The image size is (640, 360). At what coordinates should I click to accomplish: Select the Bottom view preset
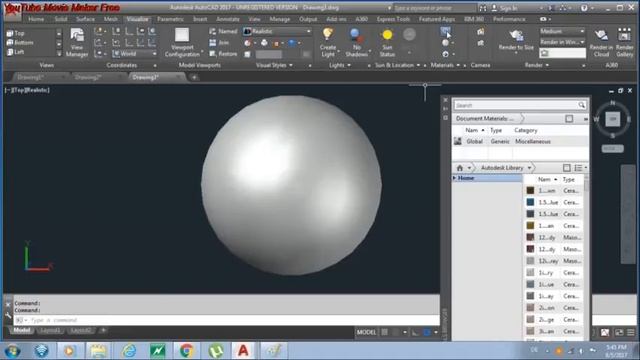pos(20,42)
